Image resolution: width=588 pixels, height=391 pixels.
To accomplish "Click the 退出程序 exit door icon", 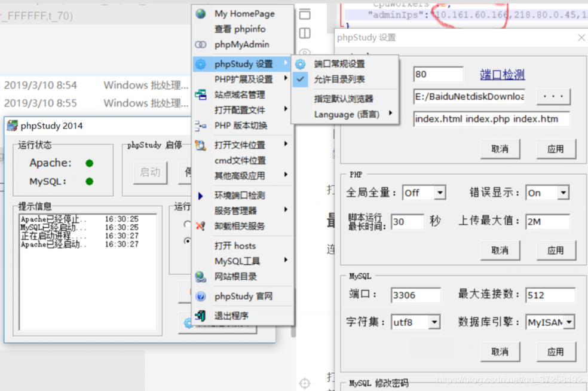I will [201, 316].
